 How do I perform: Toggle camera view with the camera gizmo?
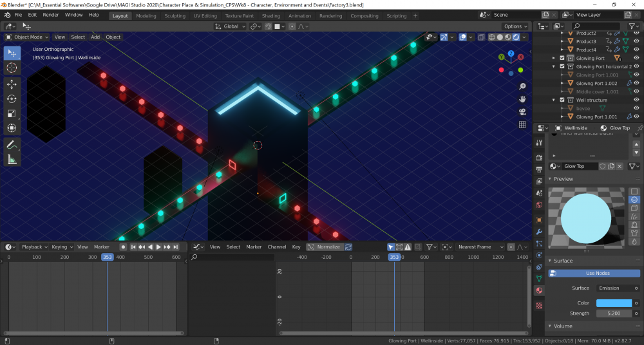[x=522, y=112]
